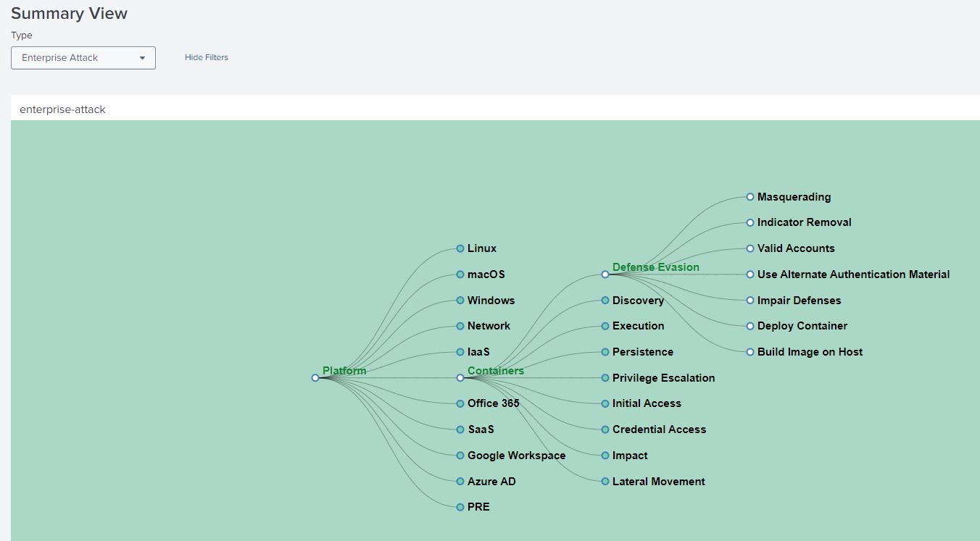Expand the IaaS node circle

pos(460,352)
